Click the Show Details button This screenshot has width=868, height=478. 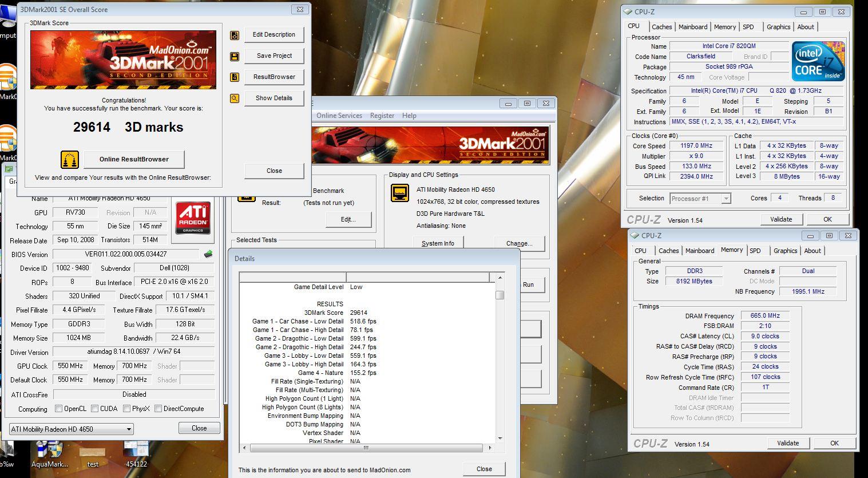[274, 98]
